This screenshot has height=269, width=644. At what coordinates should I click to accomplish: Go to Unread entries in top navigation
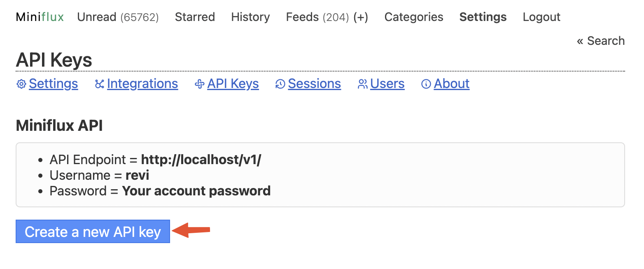point(118,17)
